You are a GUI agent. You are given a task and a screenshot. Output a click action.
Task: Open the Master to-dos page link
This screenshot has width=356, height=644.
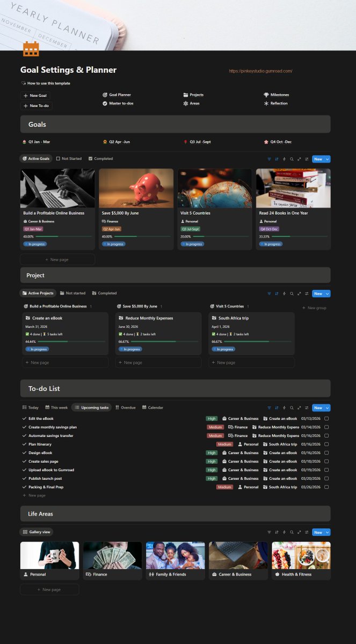pos(118,104)
